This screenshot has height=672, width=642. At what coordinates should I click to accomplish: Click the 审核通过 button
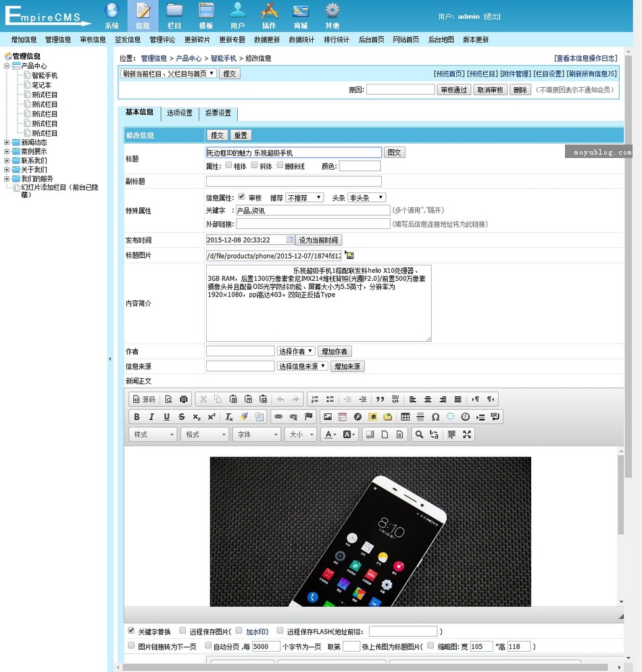(453, 90)
